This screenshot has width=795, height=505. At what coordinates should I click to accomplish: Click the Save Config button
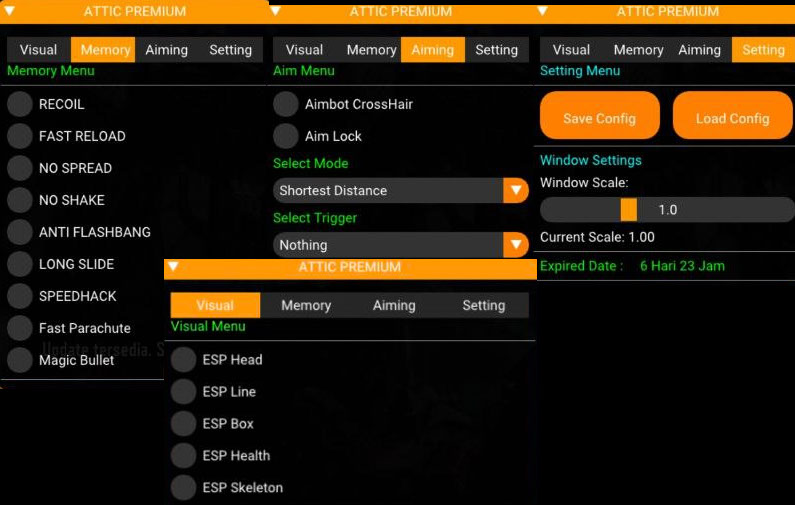click(599, 117)
